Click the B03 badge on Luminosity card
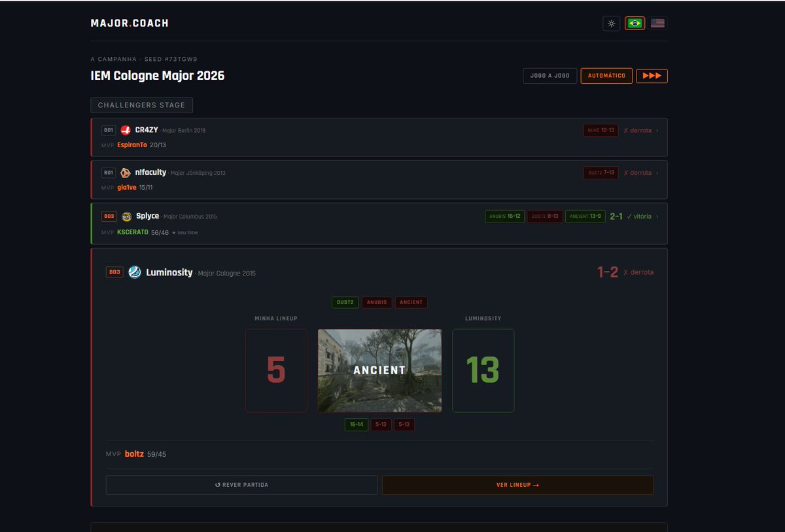Viewport: 785px width, 532px height. pos(114,272)
